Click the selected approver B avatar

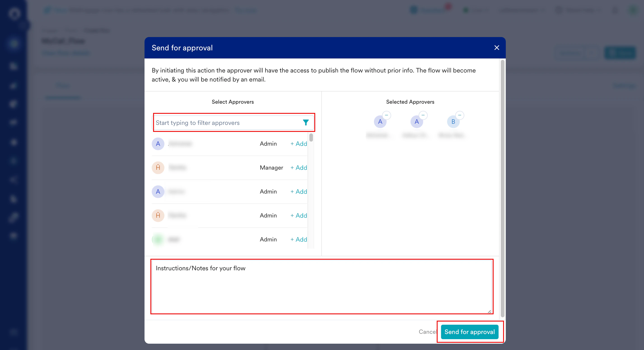453,122
